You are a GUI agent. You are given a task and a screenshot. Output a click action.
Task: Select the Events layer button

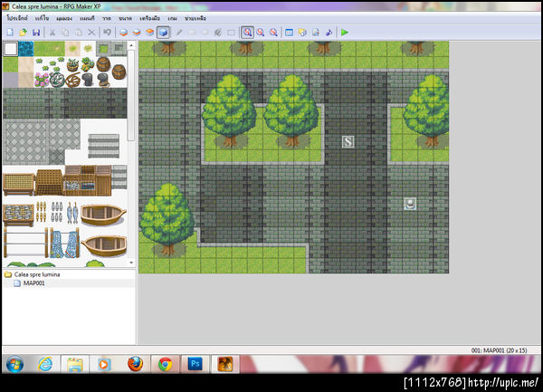tap(163, 33)
